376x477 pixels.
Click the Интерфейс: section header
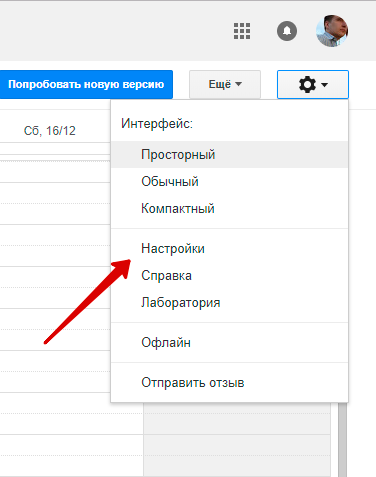click(x=157, y=124)
